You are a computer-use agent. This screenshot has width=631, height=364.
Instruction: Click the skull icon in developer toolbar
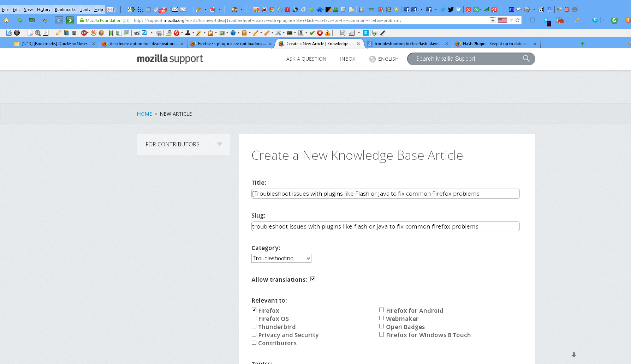[17, 33]
